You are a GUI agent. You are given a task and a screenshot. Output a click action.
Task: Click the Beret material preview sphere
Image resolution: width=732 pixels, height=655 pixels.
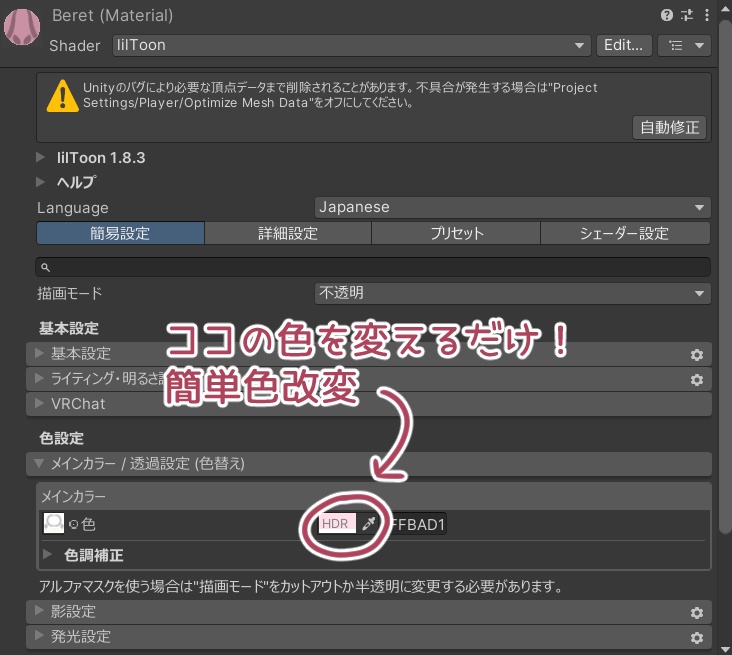21,27
